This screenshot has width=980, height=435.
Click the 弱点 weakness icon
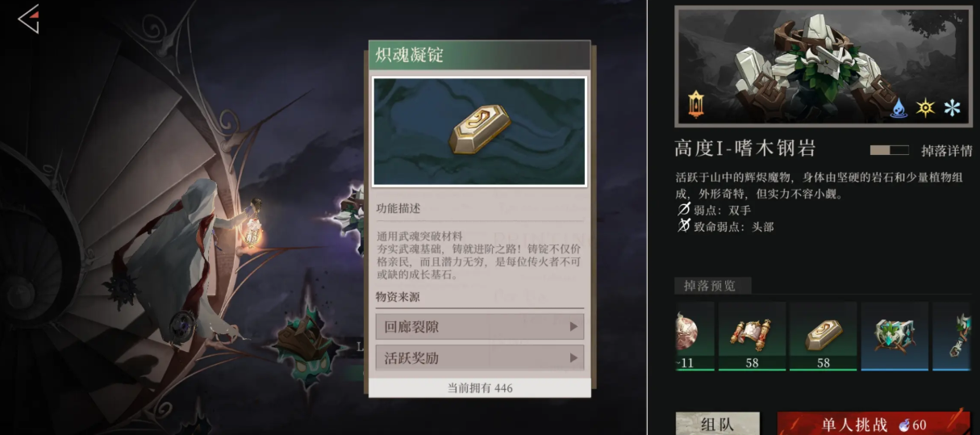[684, 210]
